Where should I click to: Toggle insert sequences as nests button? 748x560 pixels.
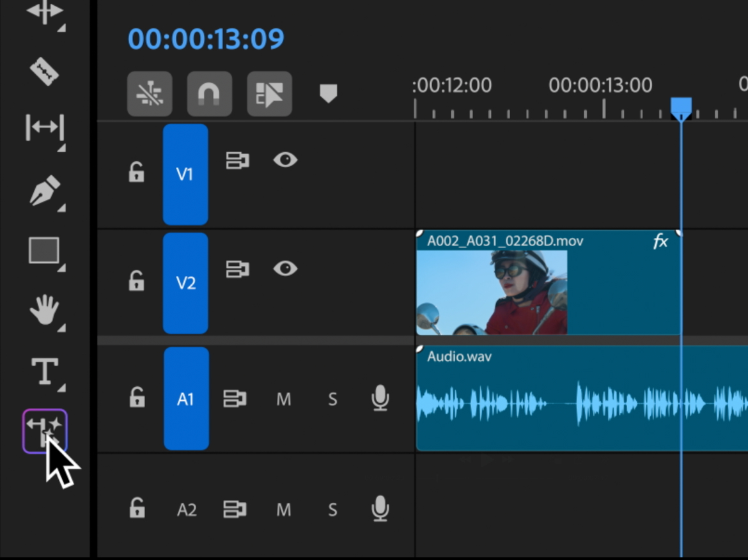click(x=149, y=94)
